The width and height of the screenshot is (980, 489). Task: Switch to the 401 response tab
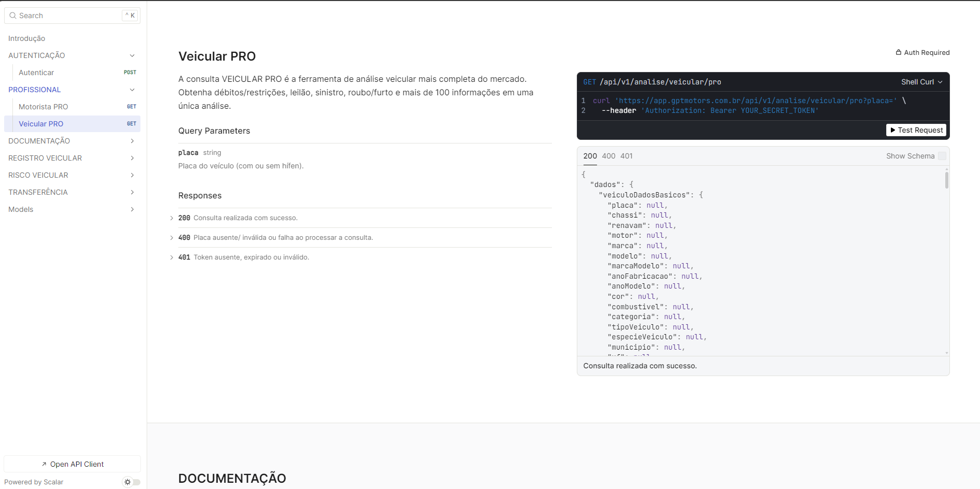(627, 156)
